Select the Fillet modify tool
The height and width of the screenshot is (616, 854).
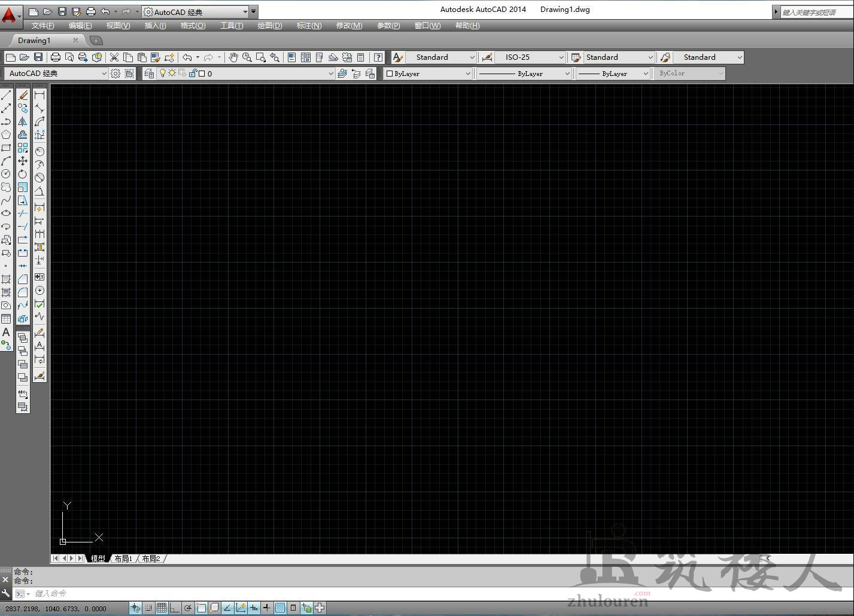coord(23,292)
